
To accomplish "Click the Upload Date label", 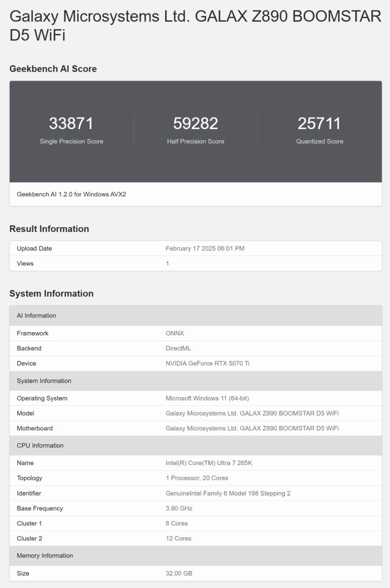I will click(x=34, y=249).
